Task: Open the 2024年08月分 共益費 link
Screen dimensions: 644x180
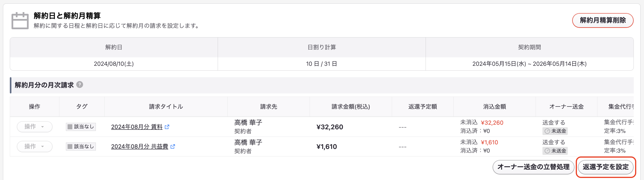Action: click(139, 146)
